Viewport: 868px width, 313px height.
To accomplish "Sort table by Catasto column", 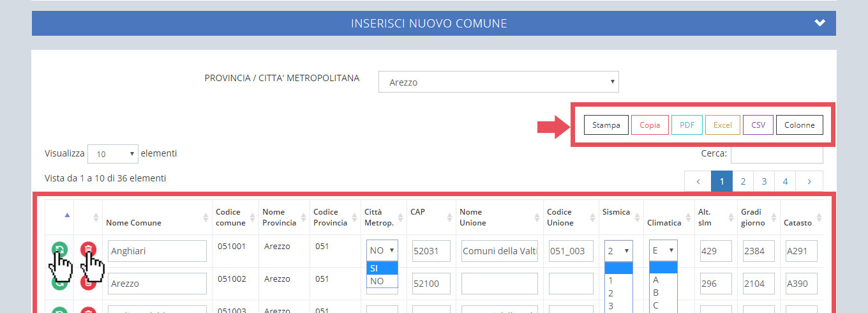I will [802, 217].
